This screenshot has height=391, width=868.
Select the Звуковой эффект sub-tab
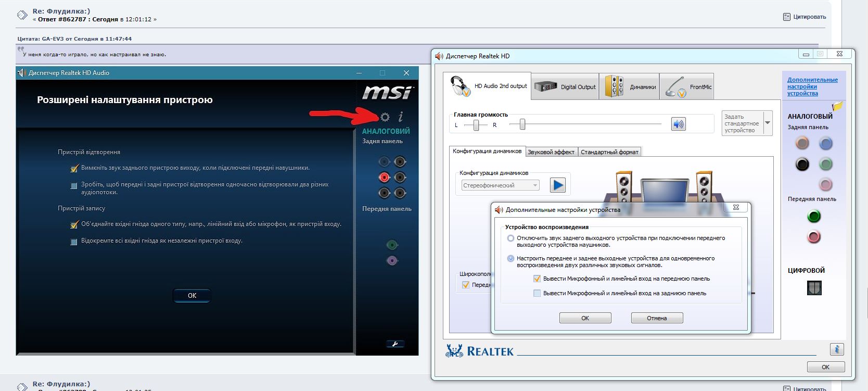pos(551,152)
